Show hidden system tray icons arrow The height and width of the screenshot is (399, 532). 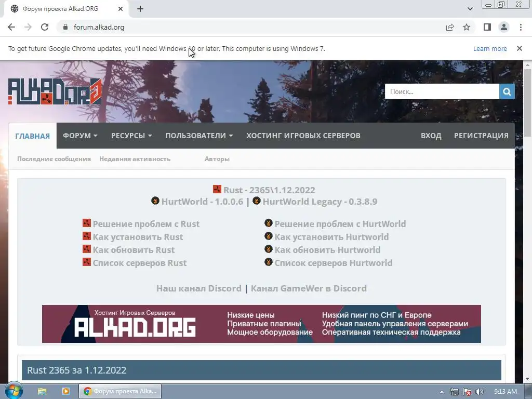point(442,392)
